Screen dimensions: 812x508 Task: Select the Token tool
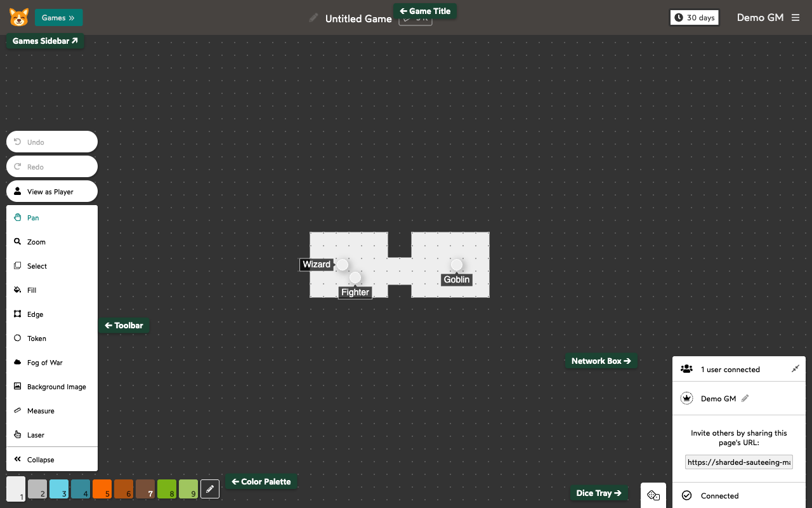click(36, 338)
